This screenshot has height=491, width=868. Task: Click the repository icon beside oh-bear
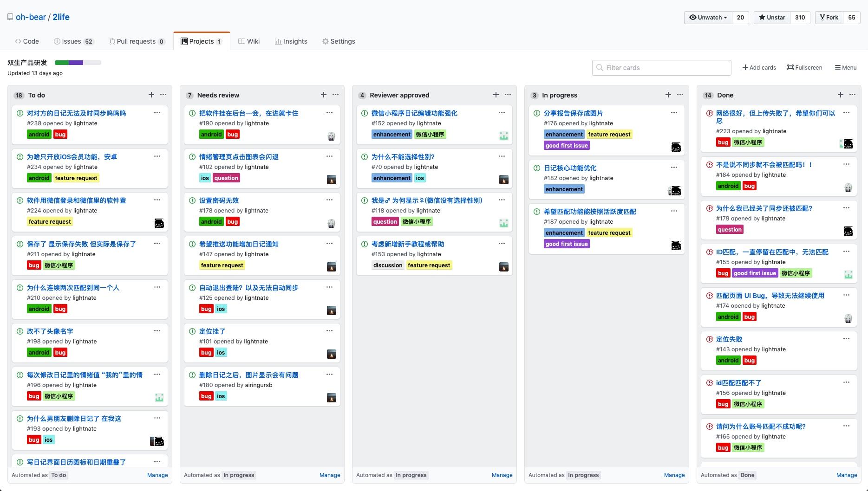tap(10, 17)
